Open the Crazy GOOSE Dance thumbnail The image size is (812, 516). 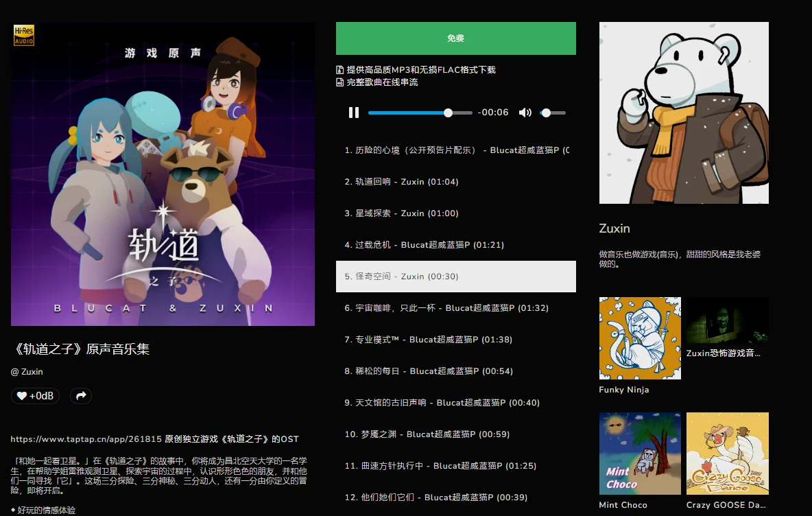point(726,453)
